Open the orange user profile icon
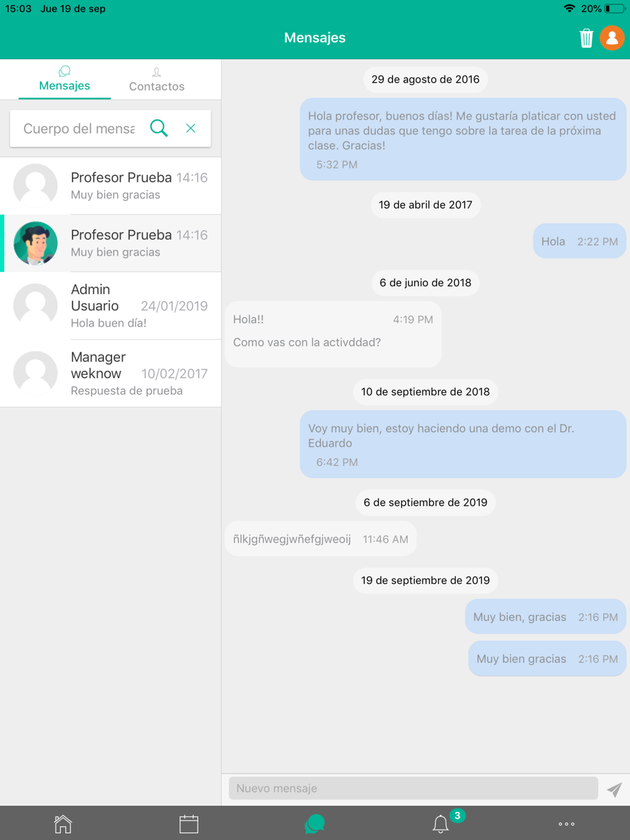 [612, 38]
